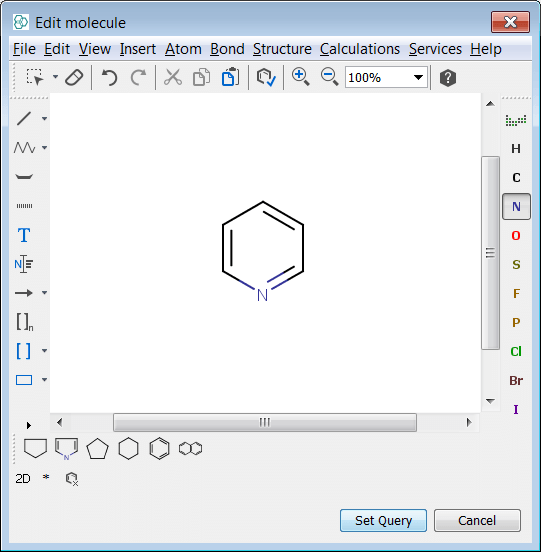
Task: Click the Redo arrow
Action: click(138, 77)
